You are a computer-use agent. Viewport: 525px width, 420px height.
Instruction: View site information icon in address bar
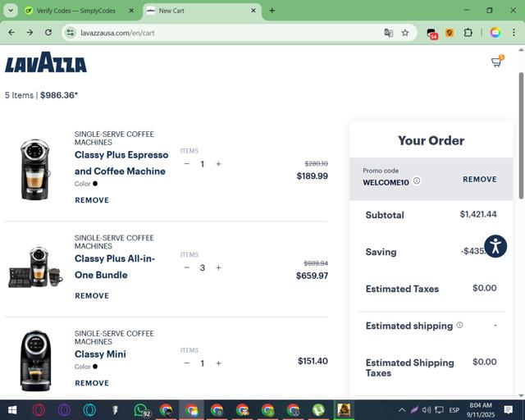tap(71, 33)
